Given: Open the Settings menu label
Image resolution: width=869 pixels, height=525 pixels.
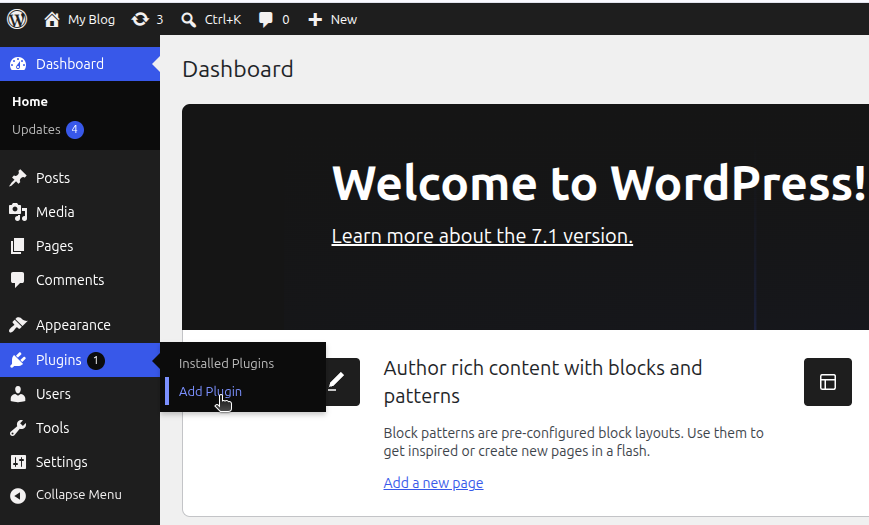Looking at the screenshot, I should (x=62, y=462).
